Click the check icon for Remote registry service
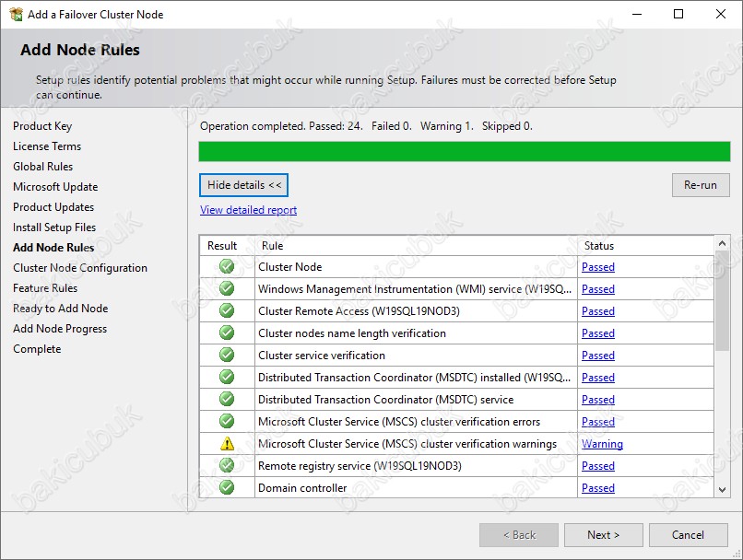This screenshot has height=560, width=743. 227,465
